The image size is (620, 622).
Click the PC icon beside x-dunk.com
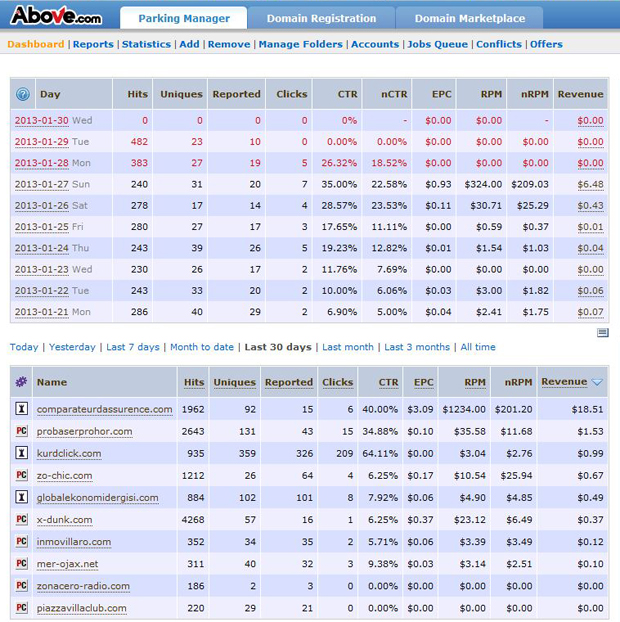click(x=21, y=519)
